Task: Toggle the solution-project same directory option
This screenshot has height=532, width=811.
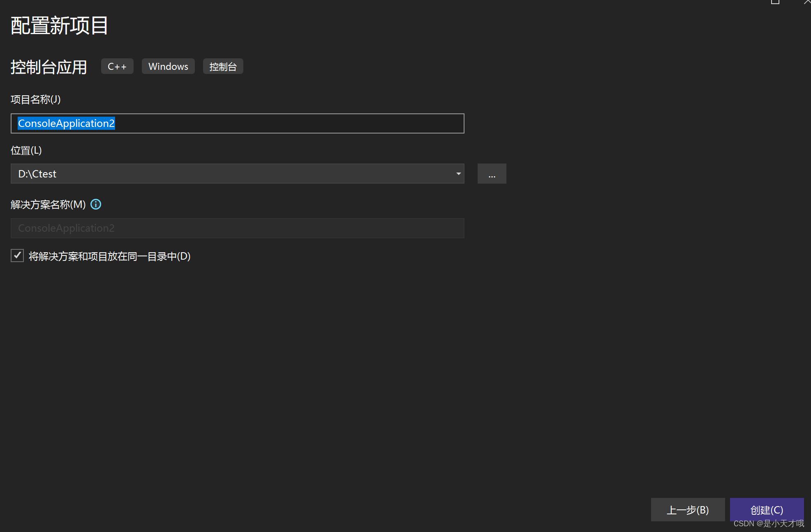Action: tap(17, 256)
